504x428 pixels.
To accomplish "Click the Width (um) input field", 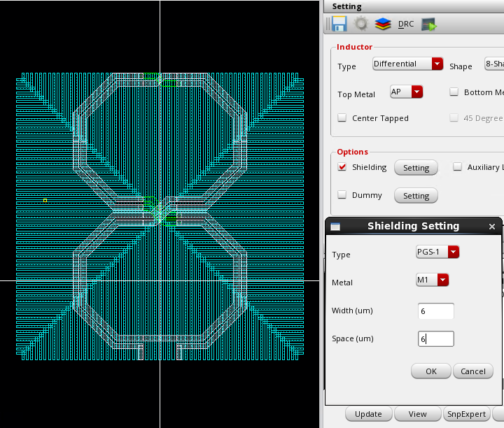I will click(435, 311).
